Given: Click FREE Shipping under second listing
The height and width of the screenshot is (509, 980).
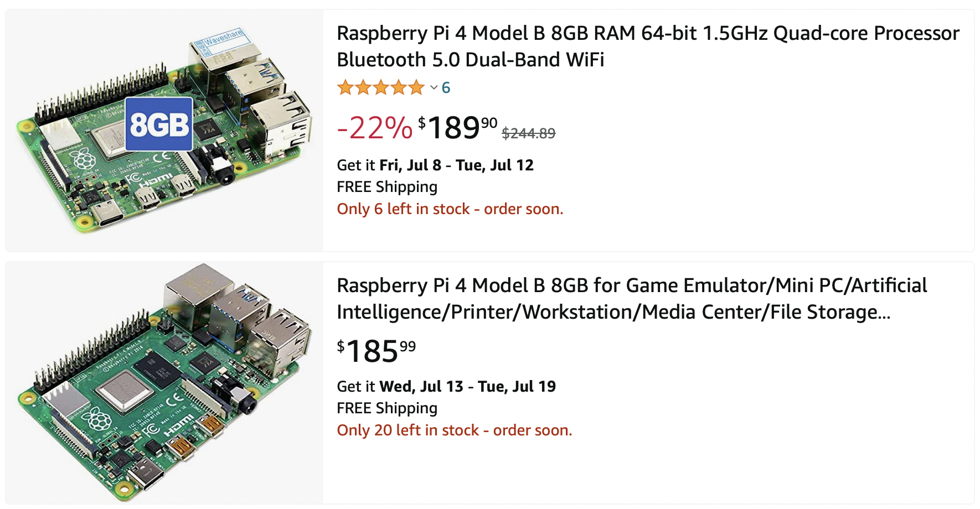Looking at the screenshot, I should (387, 408).
